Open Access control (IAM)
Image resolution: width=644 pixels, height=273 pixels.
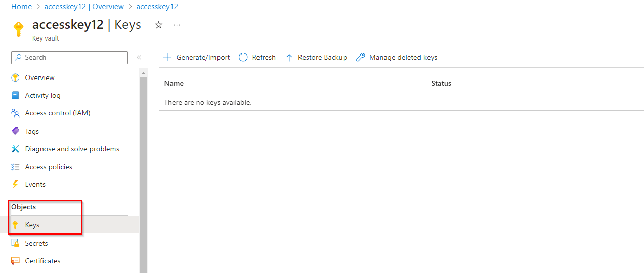(x=58, y=113)
